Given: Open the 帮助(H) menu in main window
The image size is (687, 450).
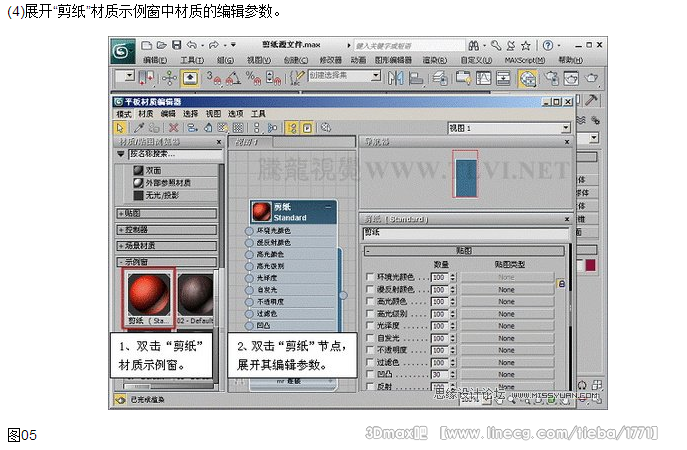Looking at the screenshot, I should point(570,60).
